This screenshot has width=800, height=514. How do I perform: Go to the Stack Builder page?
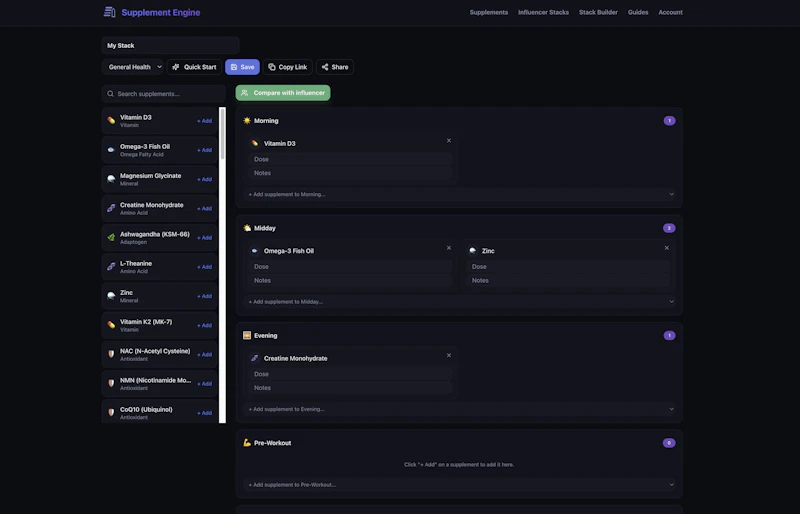point(598,12)
